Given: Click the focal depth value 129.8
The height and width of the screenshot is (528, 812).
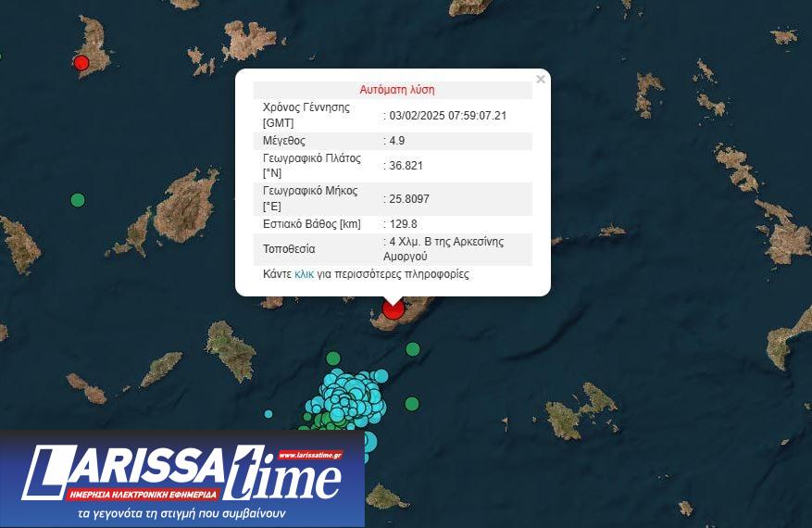Looking at the screenshot, I should click(x=402, y=224).
